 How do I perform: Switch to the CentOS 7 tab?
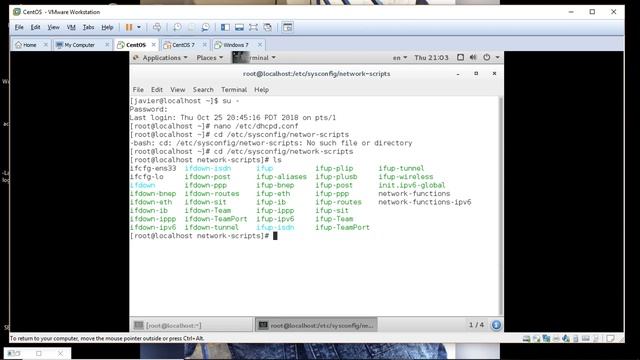183,45
